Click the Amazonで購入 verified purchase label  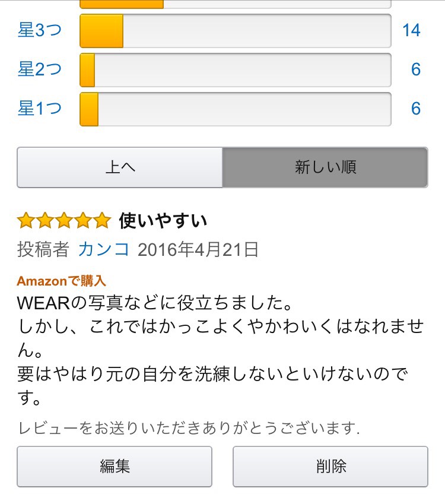61,281
